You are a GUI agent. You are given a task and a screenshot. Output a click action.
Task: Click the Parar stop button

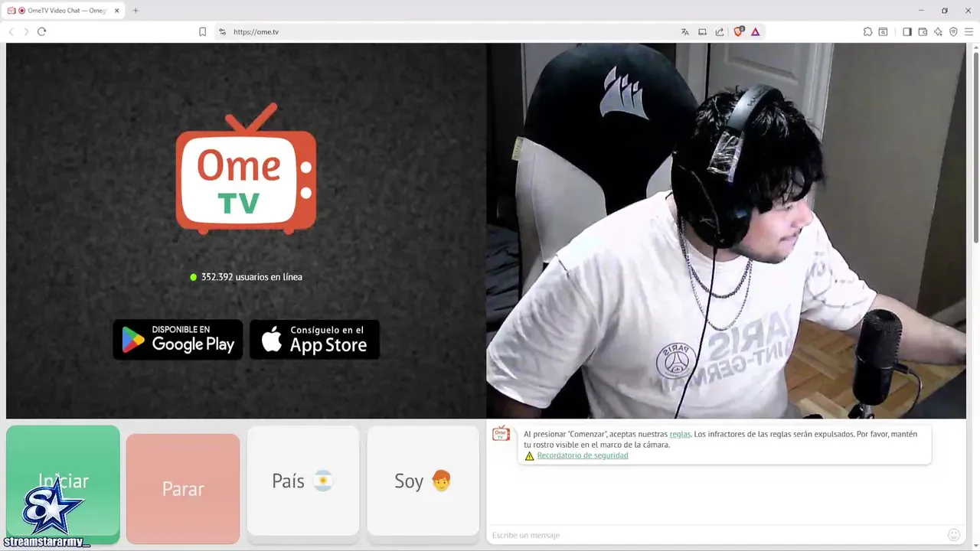pyautogui.click(x=183, y=488)
